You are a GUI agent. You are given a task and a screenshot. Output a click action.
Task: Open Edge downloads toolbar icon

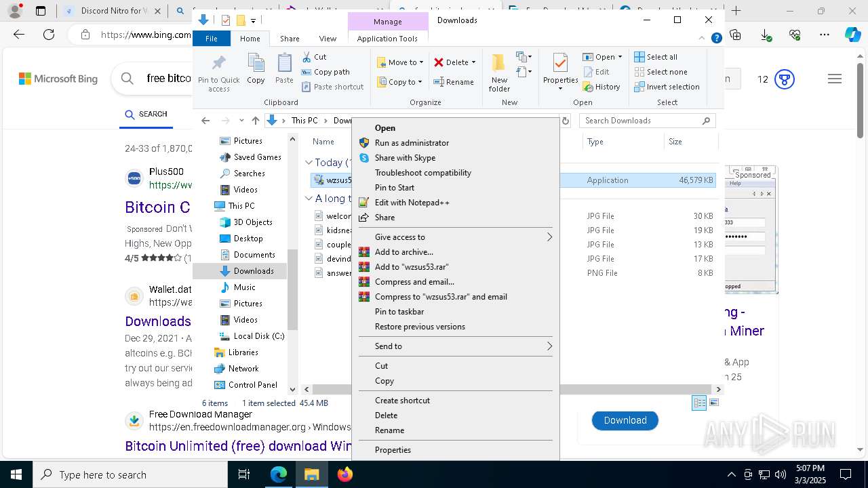point(766,35)
